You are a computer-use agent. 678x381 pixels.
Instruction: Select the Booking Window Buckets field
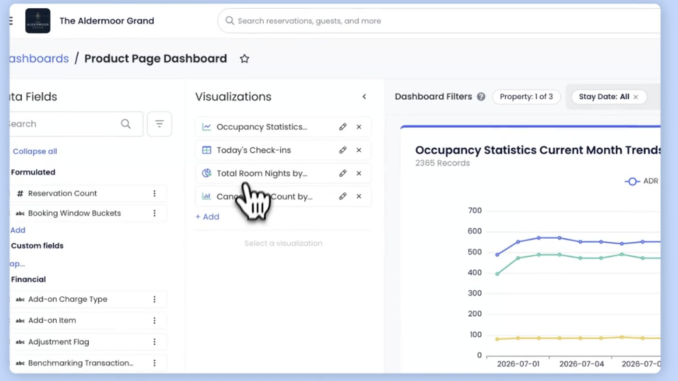tap(88, 213)
